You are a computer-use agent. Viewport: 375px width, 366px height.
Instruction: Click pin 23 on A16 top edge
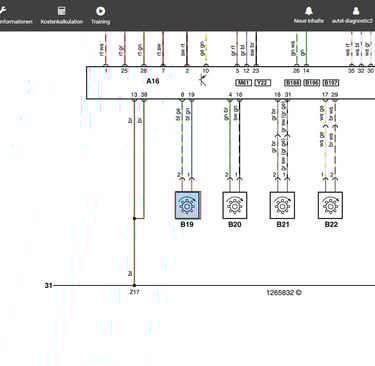[256, 71]
